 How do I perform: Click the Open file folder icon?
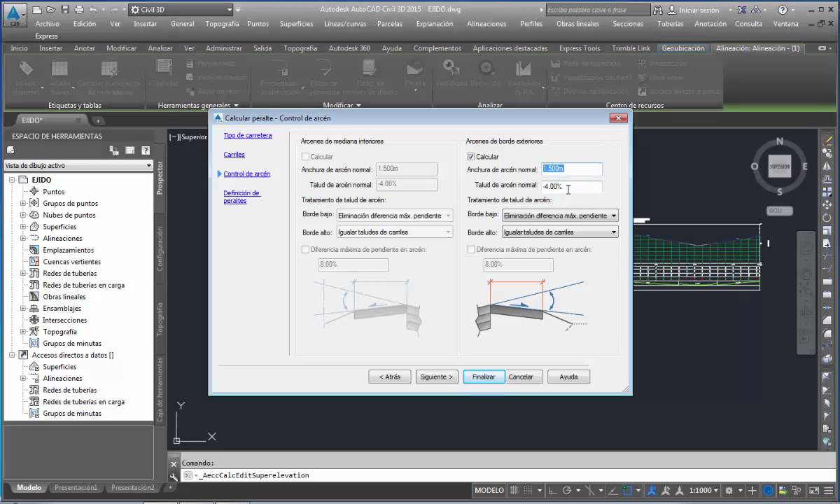click(52, 10)
